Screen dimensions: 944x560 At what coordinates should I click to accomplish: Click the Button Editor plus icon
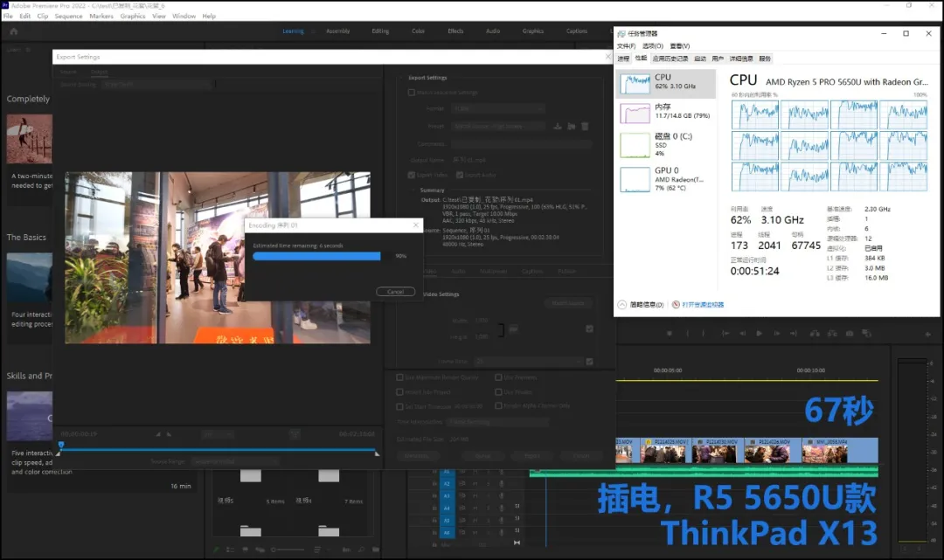[927, 334]
